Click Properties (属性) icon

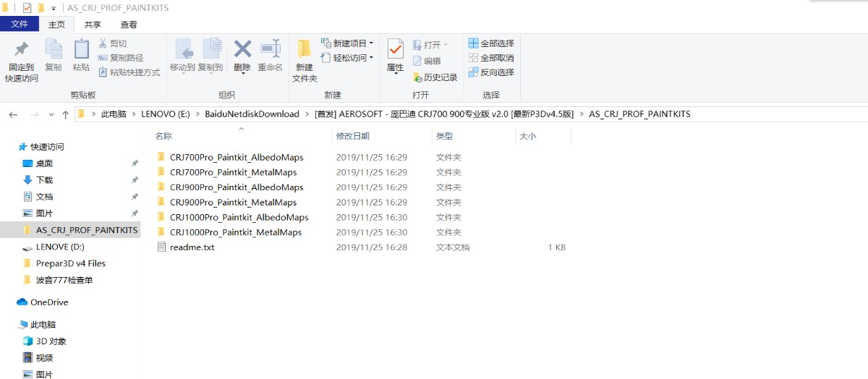[x=395, y=48]
